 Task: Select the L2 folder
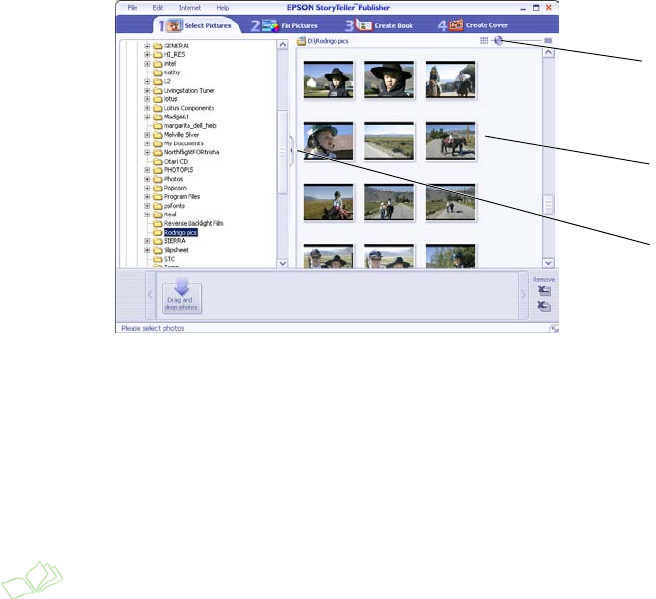coord(167,81)
